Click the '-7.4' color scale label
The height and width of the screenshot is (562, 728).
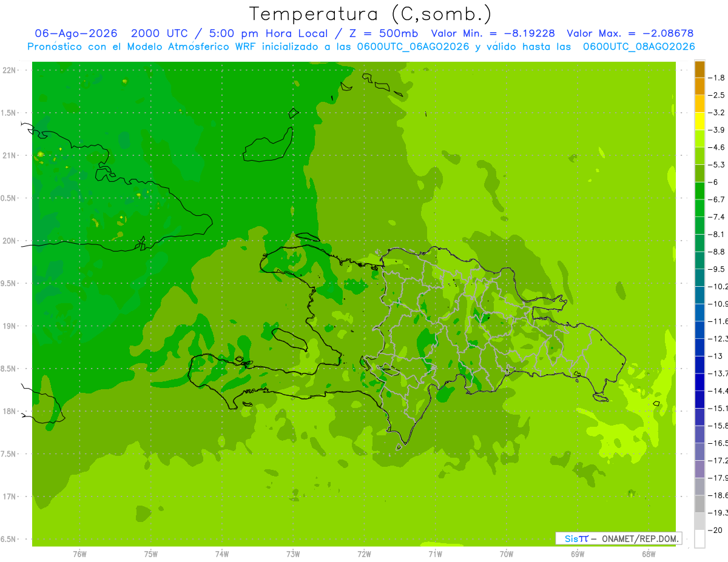[x=716, y=217]
